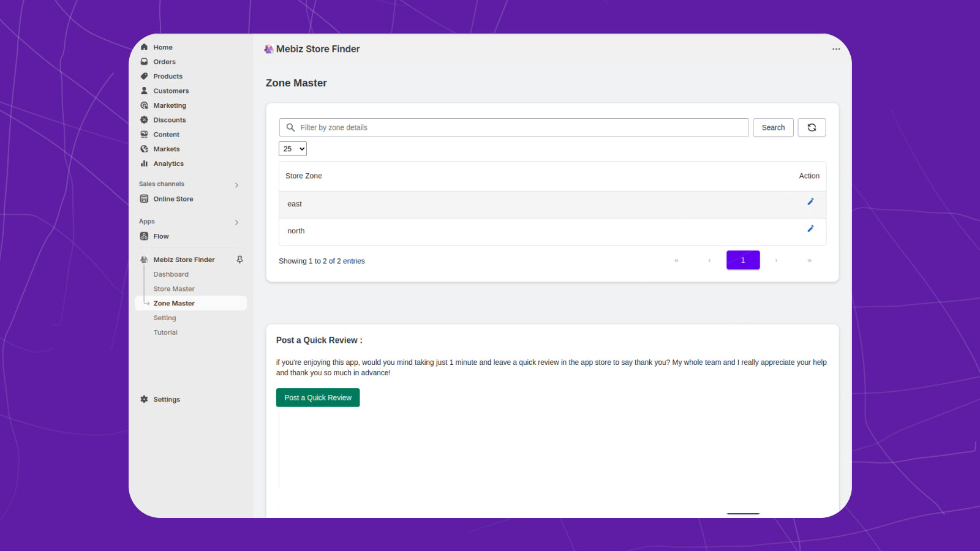The image size is (980, 551).
Task: Open the 25 entries-per-page dropdown
Action: (293, 149)
